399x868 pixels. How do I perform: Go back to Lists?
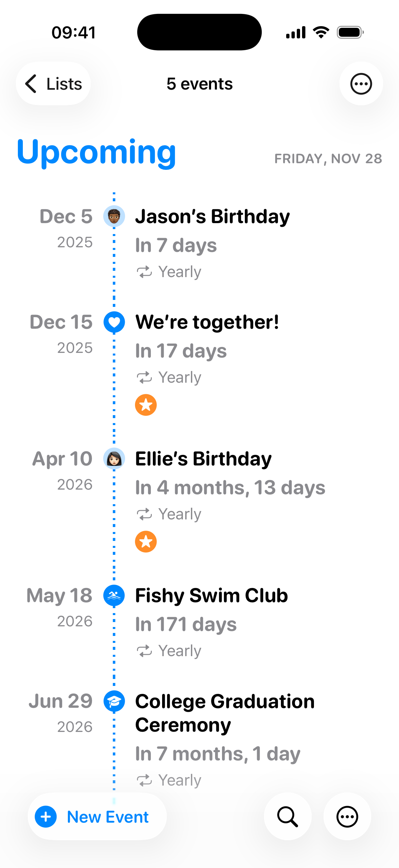pos(54,83)
